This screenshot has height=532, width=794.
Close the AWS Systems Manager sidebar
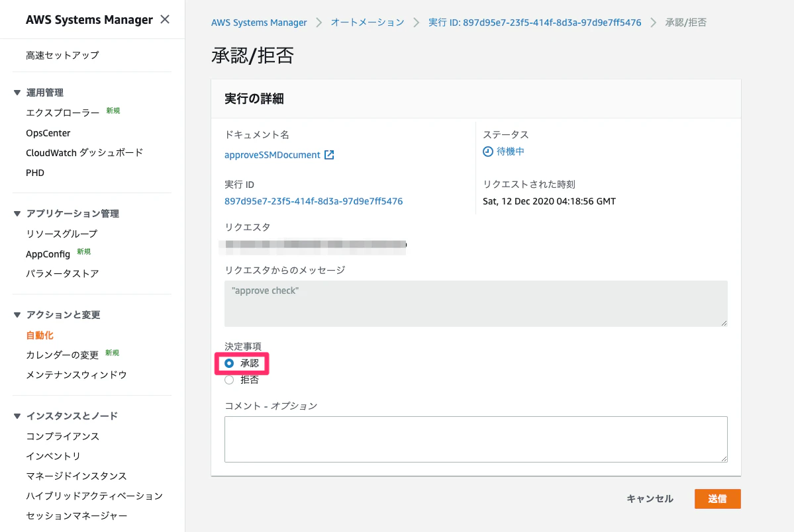pos(165,19)
